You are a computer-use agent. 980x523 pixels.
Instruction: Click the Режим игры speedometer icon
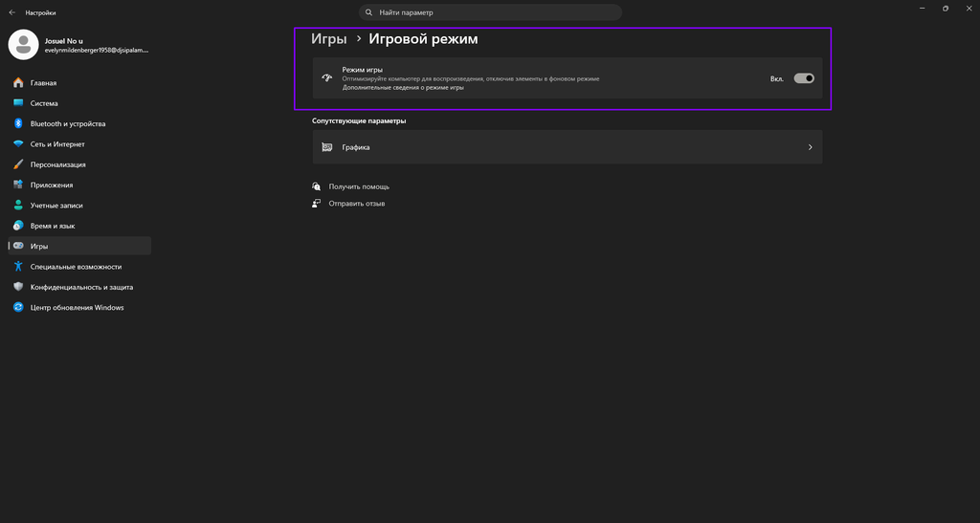point(327,78)
